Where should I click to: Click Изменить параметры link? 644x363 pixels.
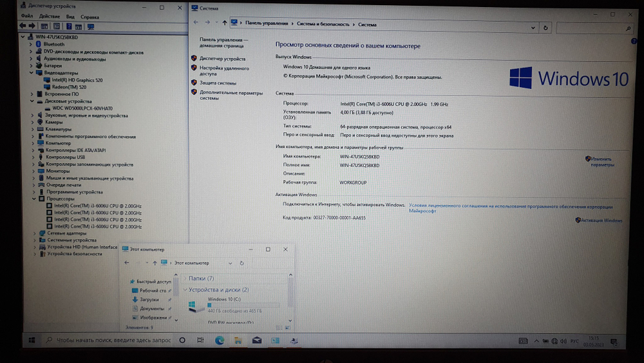point(602,162)
